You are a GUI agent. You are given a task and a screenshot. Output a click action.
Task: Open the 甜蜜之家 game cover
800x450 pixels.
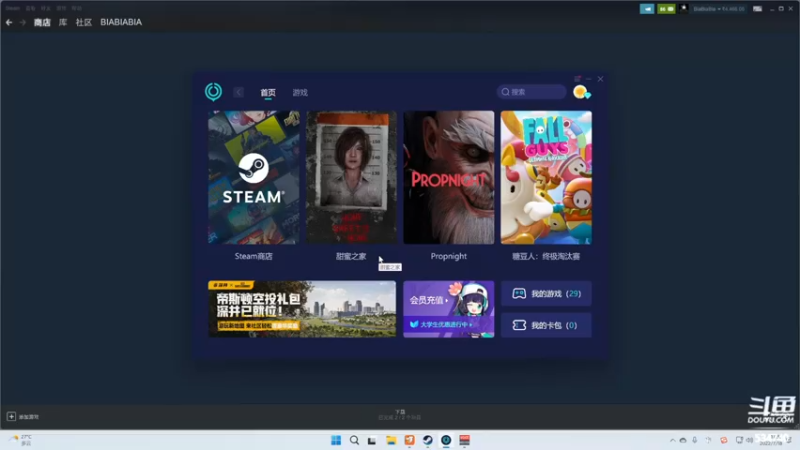[351, 178]
